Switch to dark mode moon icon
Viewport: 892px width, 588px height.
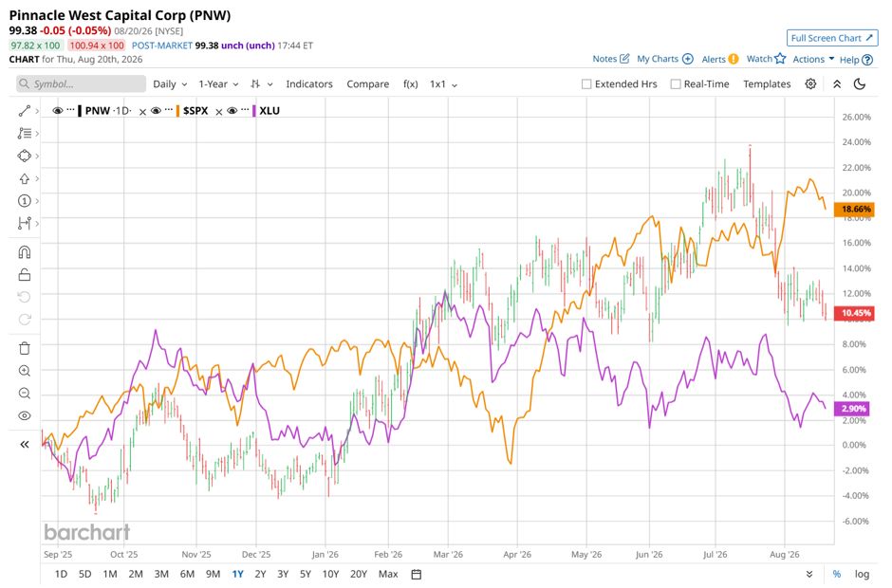pos(860,84)
